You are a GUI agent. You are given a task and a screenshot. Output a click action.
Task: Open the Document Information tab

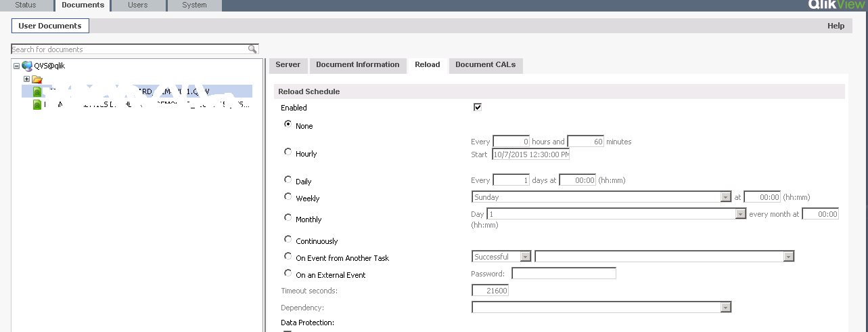357,65
